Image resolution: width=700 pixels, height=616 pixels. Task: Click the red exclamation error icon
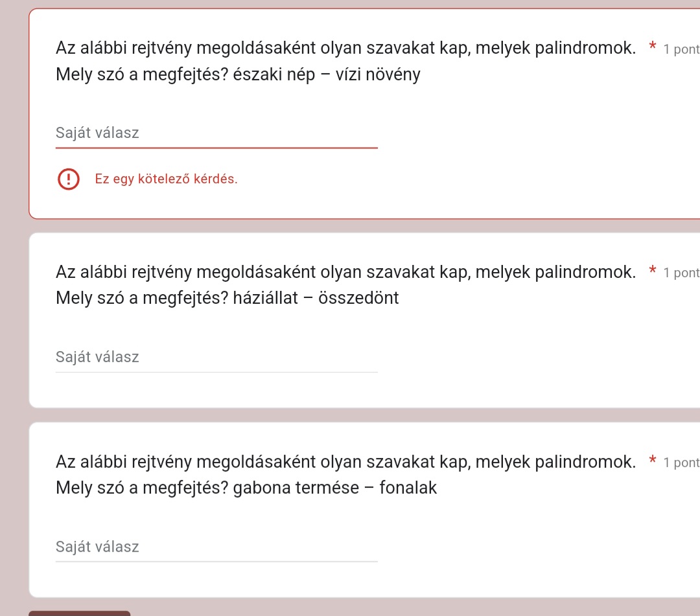(68, 179)
